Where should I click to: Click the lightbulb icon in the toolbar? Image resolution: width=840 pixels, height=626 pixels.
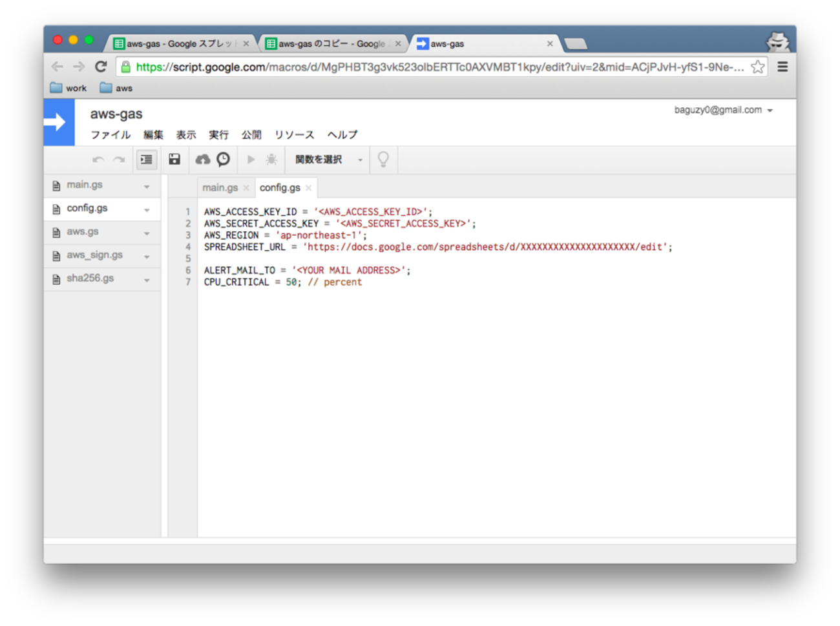[x=383, y=160]
